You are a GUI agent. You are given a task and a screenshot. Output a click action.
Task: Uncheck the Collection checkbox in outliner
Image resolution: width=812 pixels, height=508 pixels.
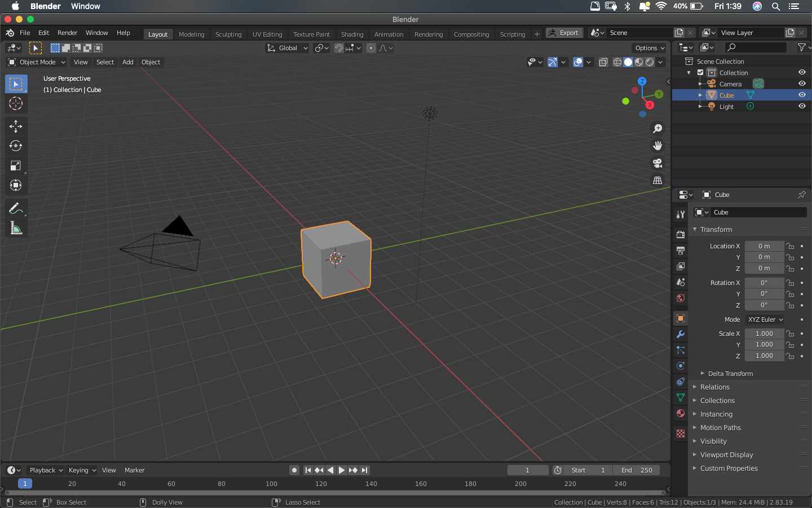tap(700, 72)
